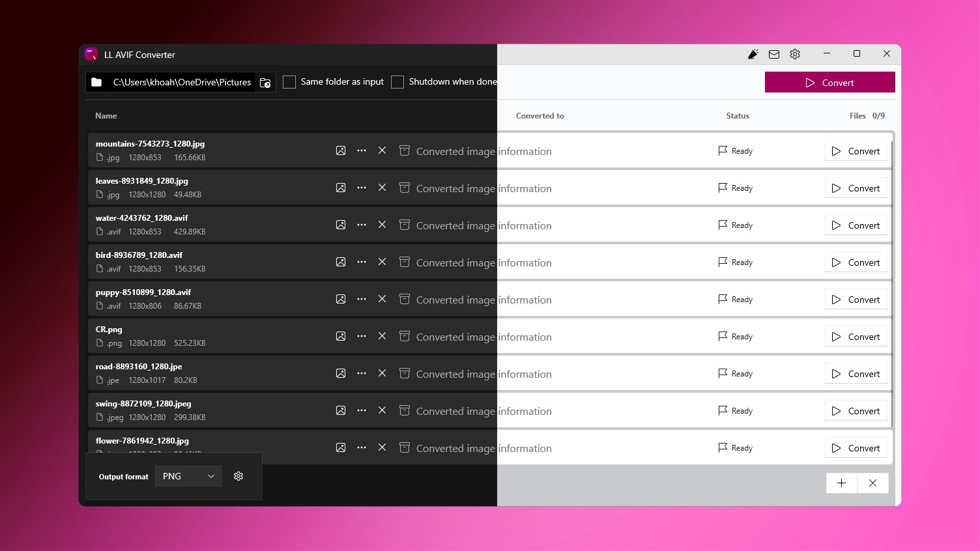Enable Shutdown when done checkbox
The width and height of the screenshot is (980, 551).
coord(397,82)
